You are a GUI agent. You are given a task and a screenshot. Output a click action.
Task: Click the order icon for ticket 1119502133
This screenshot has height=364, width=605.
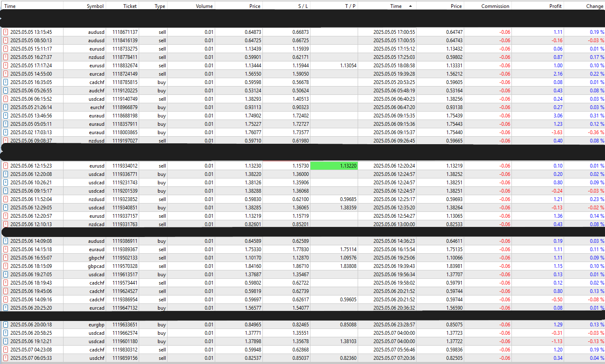[5, 258]
